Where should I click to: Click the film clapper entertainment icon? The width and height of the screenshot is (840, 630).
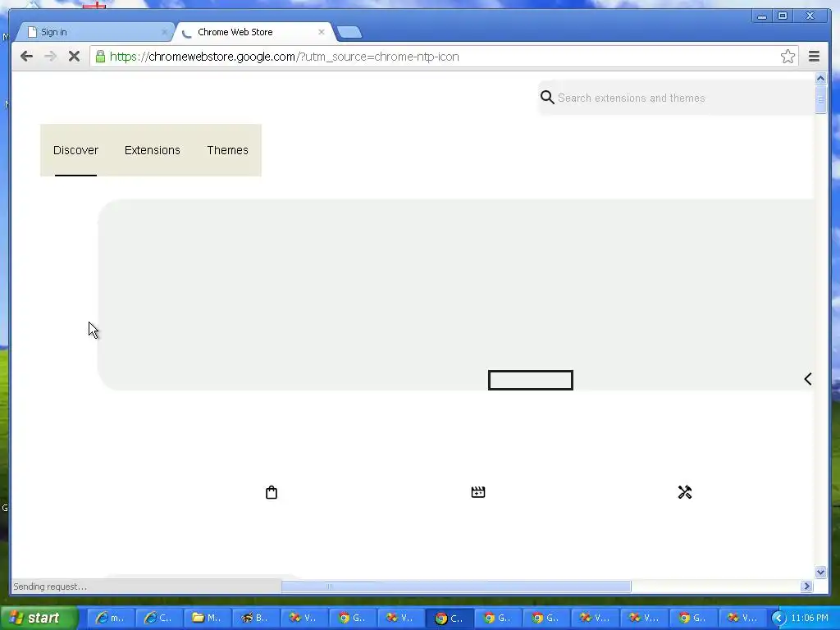click(478, 492)
